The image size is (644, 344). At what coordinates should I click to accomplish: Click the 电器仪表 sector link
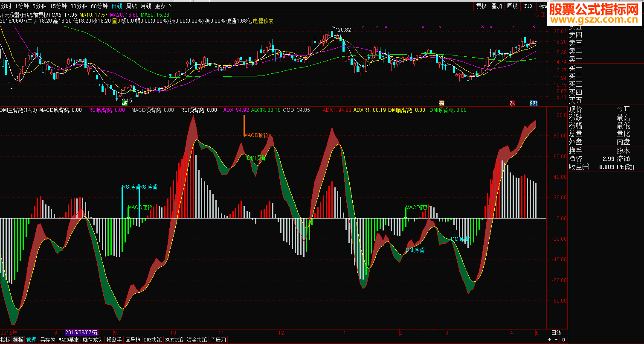(263, 21)
